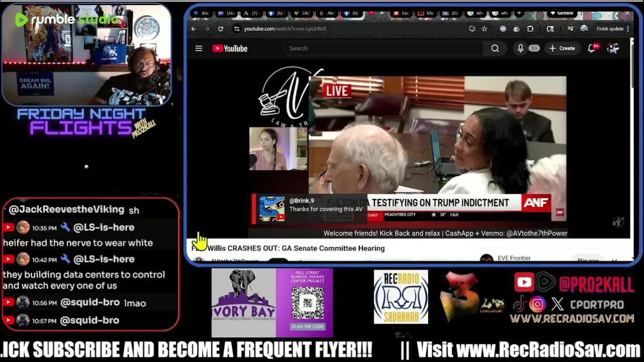
Task: Click the video title about GA Senate Committee Hearing
Action: 288,248
